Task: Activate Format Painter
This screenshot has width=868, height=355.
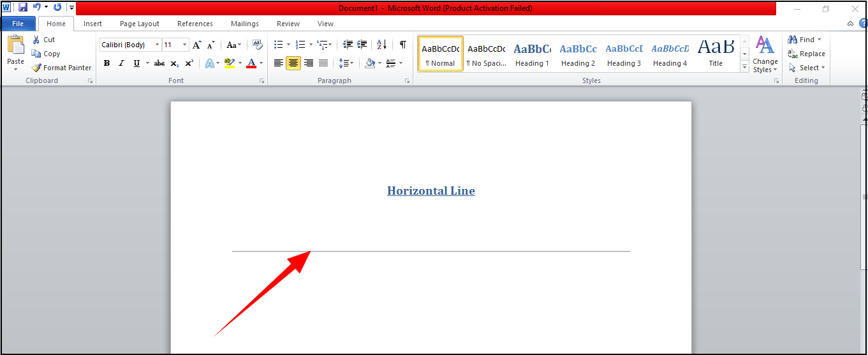Action: point(61,68)
